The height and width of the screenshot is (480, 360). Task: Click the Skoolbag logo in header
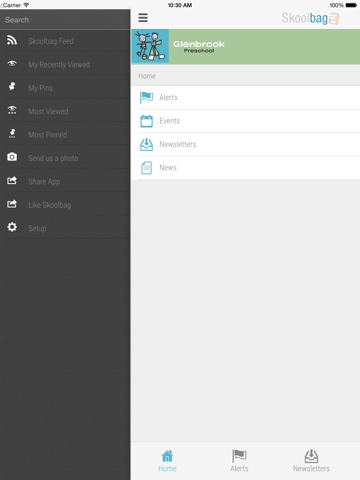coord(310,18)
